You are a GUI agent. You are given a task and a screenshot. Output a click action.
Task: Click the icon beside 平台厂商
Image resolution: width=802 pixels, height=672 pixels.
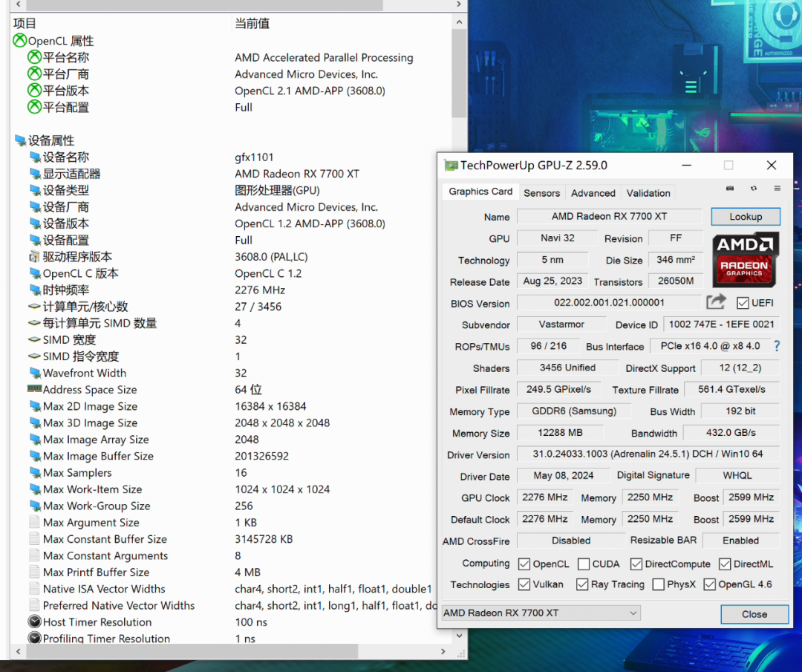coord(34,74)
